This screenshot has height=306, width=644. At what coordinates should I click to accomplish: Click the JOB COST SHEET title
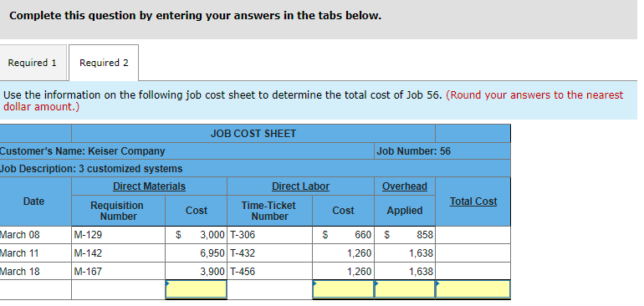coord(253,134)
